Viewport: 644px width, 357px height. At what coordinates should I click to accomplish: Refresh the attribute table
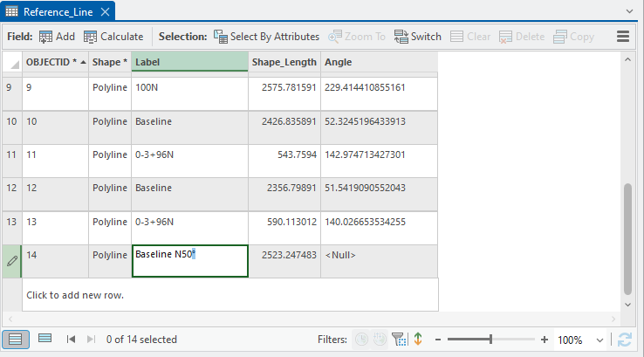[624, 340]
